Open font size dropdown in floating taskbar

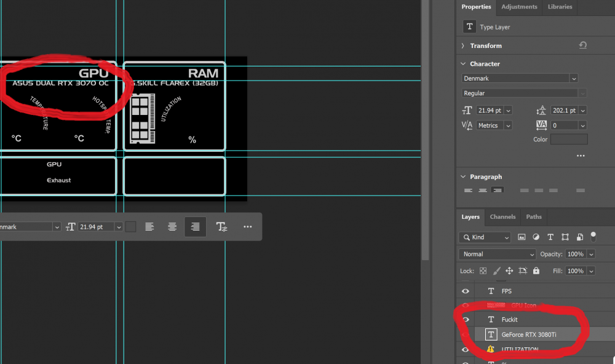pyautogui.click(x=119, y=227)
